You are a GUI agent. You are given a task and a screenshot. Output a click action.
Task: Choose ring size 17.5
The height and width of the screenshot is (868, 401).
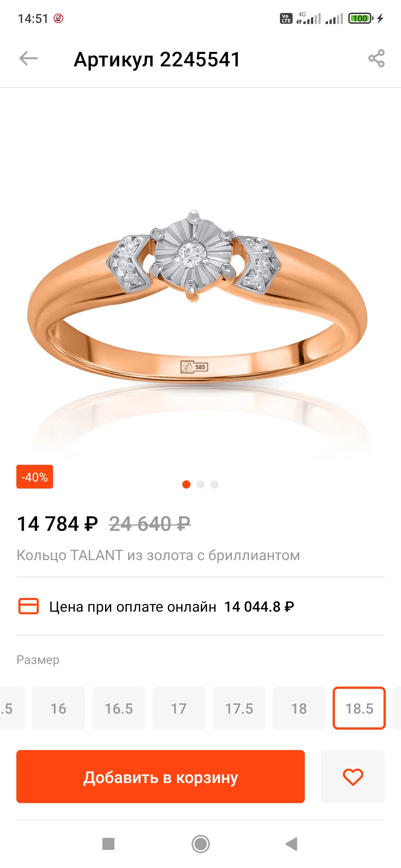pos(239,708)
